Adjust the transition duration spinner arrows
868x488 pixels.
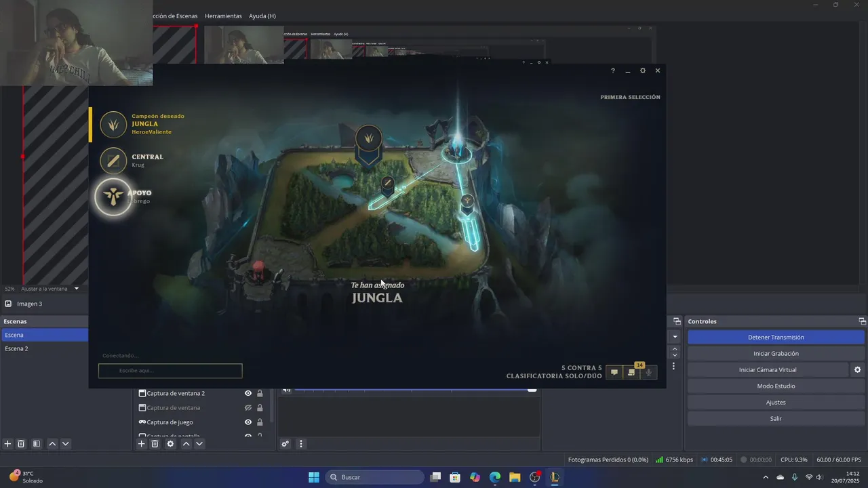[674, 352]
